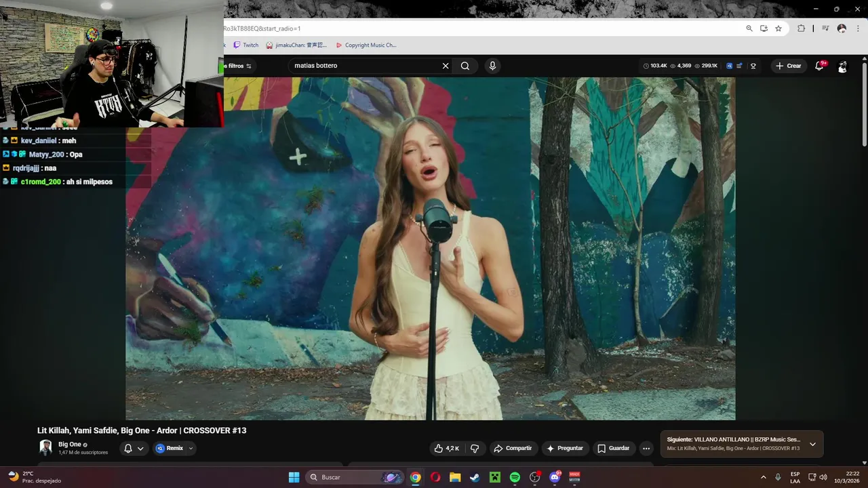Click the video player to pause
The image size is (868, 488).
click(430, 248)
